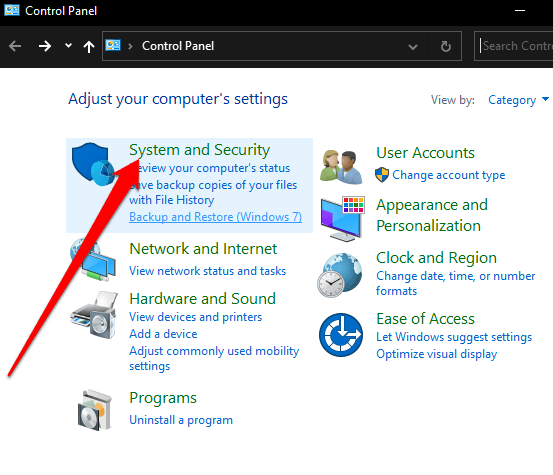The height and width of the screenshot is (475, 553).
Task: Refresh the Control Panel view
Action: (x=446, y=46)
